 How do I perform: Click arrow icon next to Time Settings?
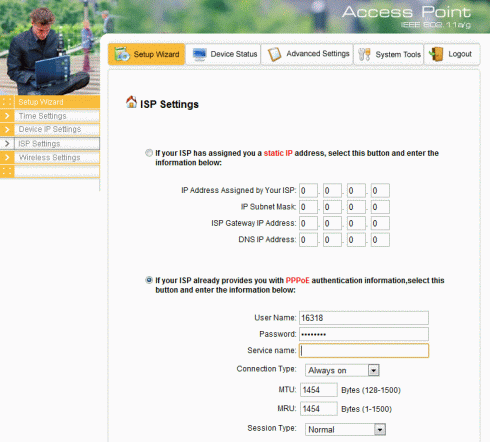click(x=7, y=116)
